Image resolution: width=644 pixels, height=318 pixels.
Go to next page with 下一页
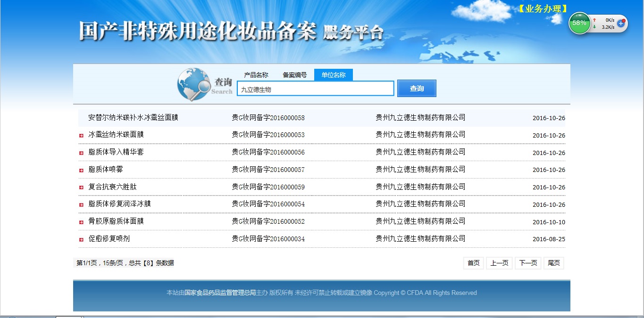tap(528, 263)
